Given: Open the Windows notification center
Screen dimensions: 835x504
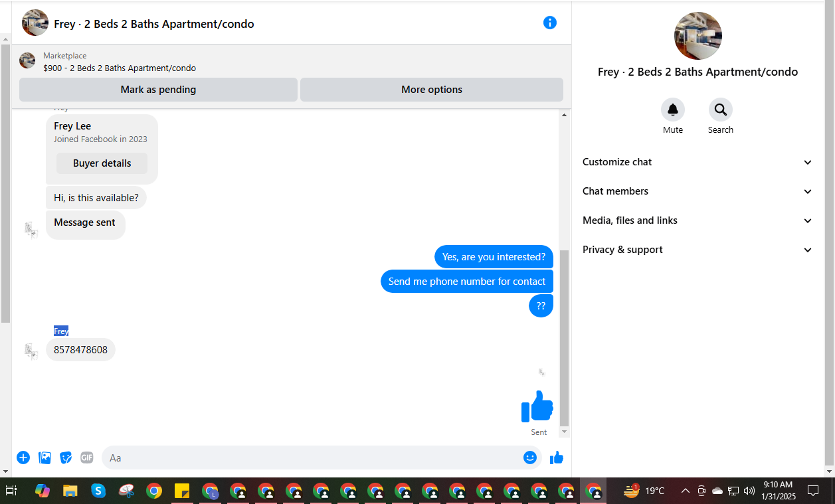Looking at the screenshot, I should tap(813, 491).
